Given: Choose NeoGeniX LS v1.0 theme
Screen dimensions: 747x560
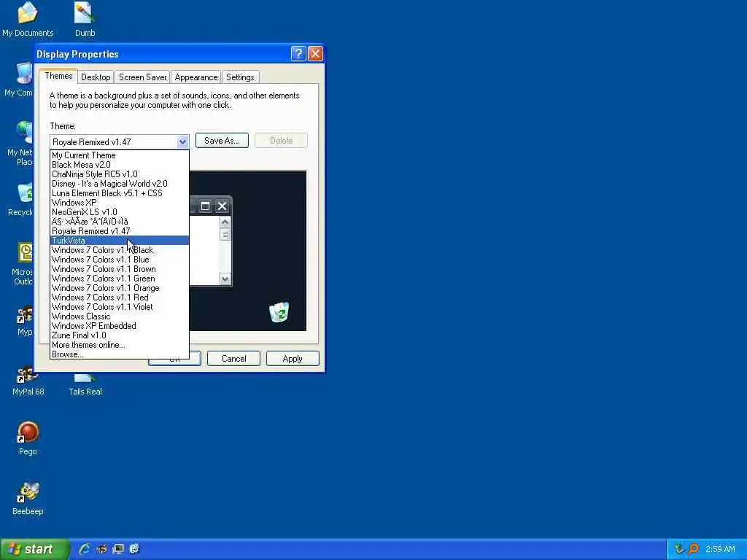Looking at the screenshot, I should click(119, 212).
